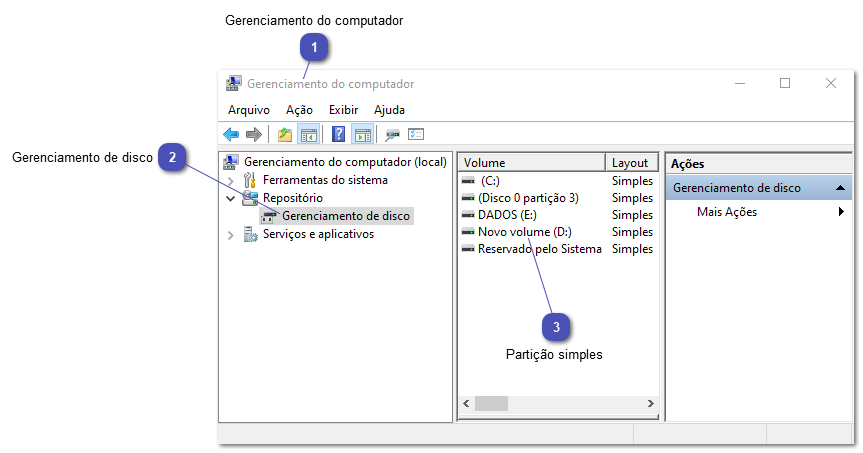Click the title bar application icon

point(233,84)
